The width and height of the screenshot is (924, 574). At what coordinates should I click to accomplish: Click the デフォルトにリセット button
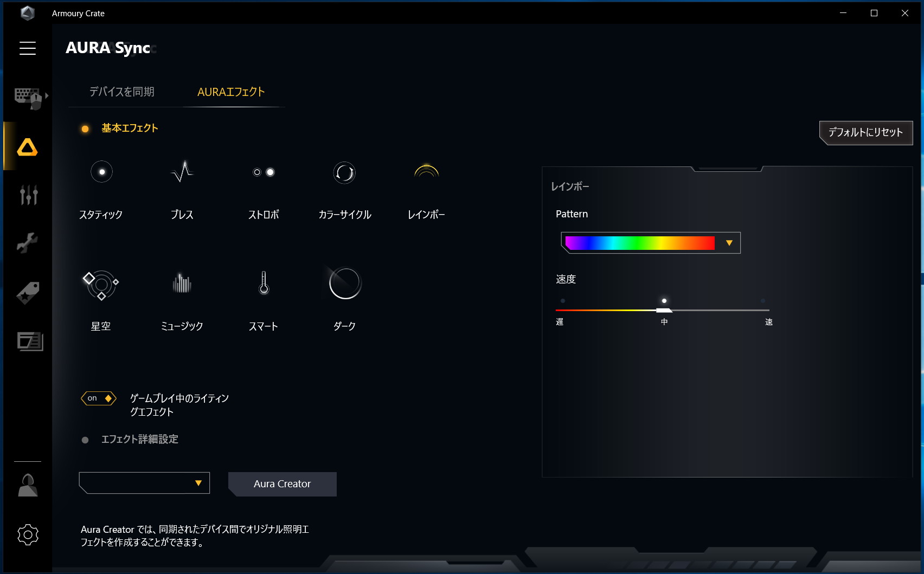(x=866, y=133)
